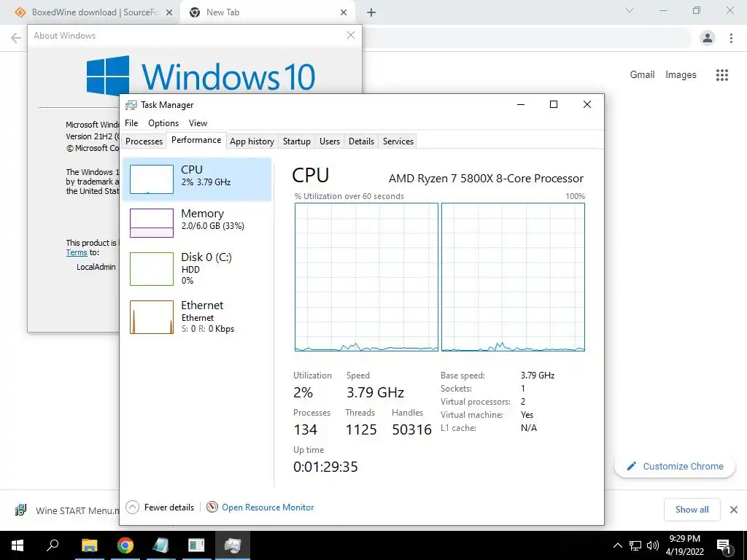Viewport: 747px width, 560px height.
Task: Switch to the Services tab
Action: point(398,141)
